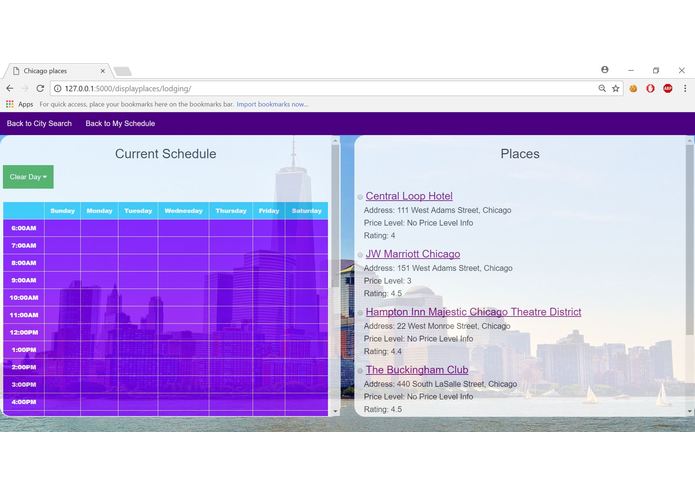Click address 440 South LaSalle Street text

(x=441, y=384)
